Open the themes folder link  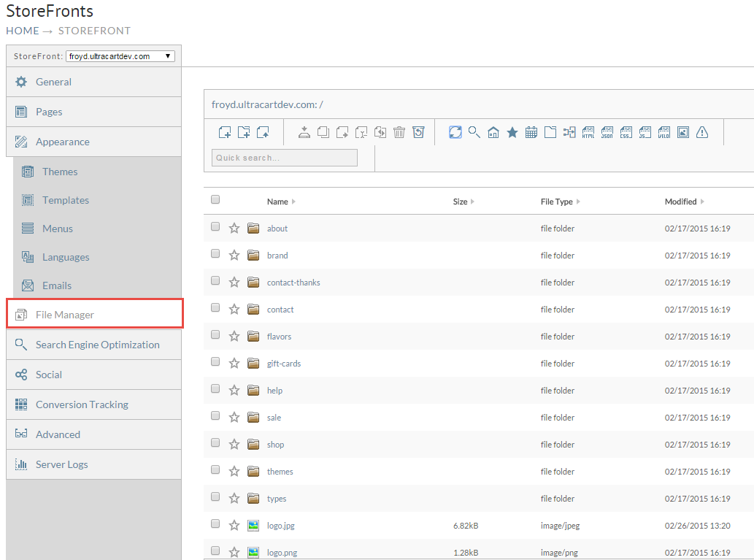click(280, 472)
